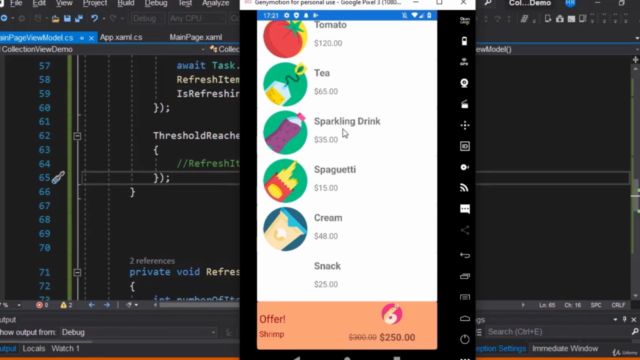
Task: Open the View menu
Action: 64,3
